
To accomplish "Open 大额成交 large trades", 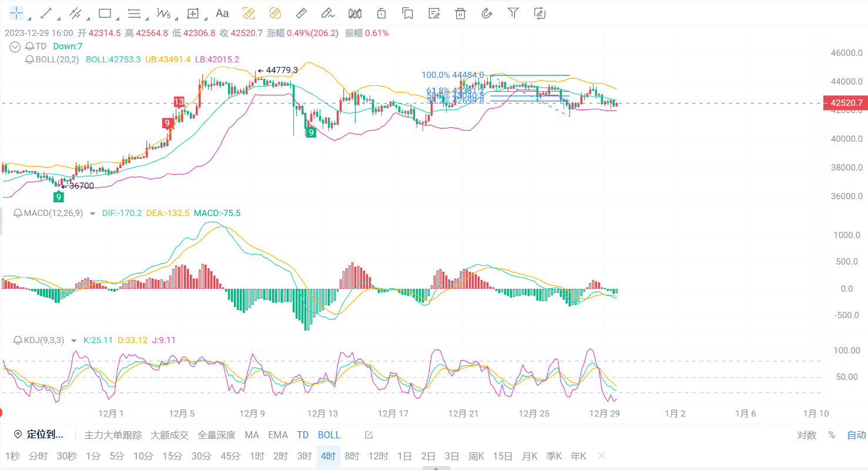I will click(170, 435).
